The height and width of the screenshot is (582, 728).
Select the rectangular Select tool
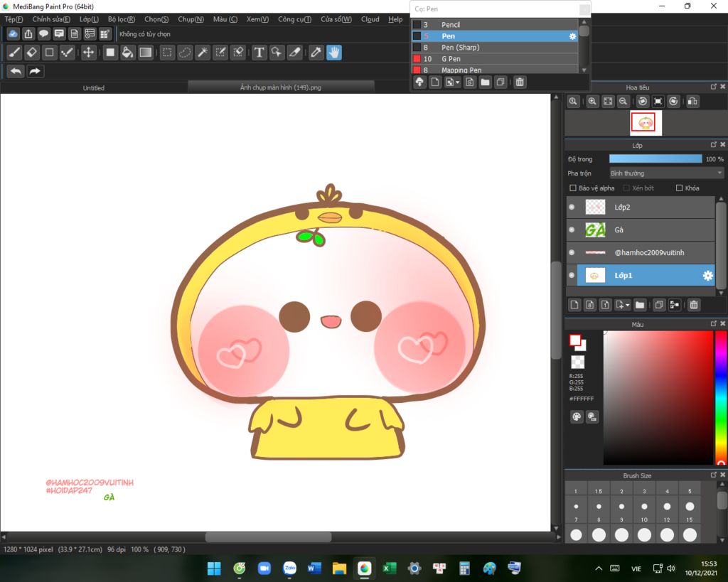point(167,53)
